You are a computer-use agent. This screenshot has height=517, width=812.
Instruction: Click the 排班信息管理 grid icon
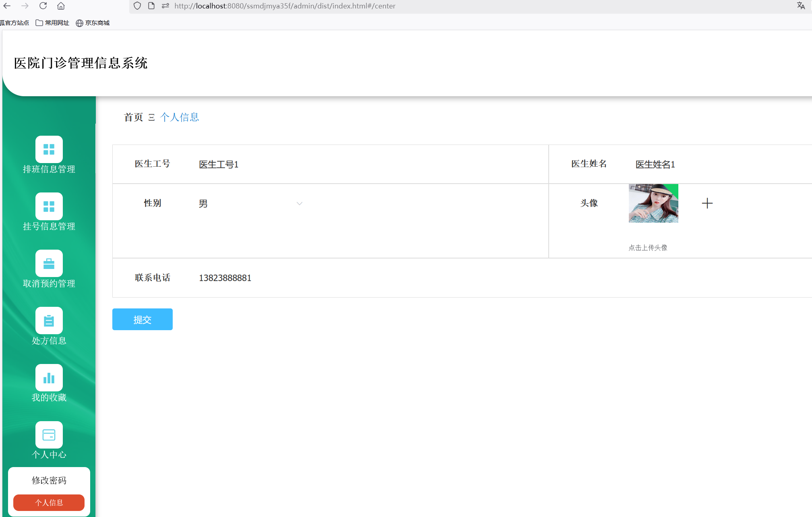(49, 149)
